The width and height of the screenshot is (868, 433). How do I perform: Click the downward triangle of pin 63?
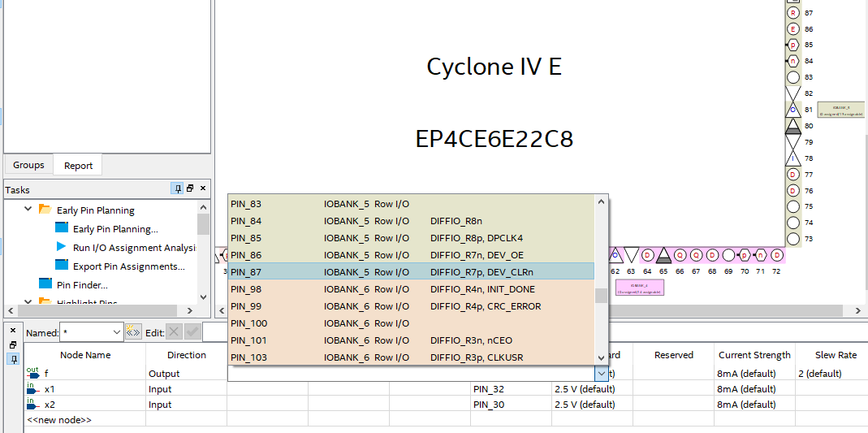pyautogui.click(x=631, y=255)
